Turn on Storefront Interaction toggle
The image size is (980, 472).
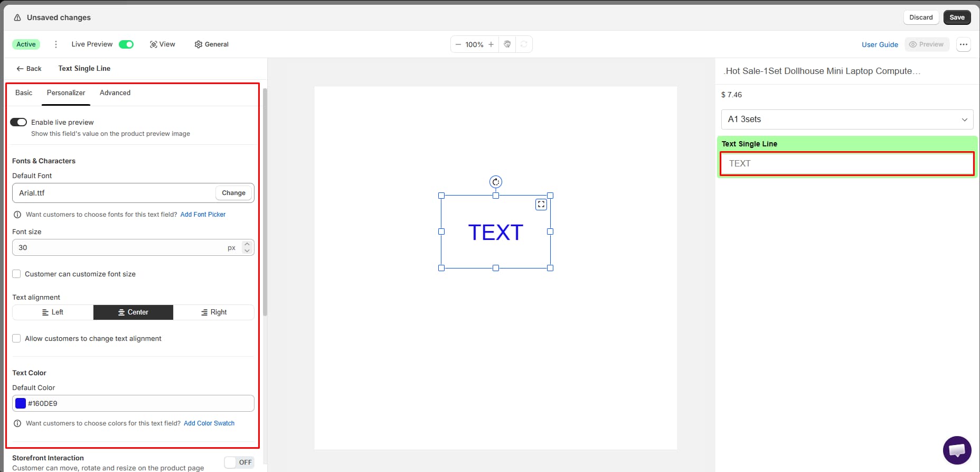coord(239,462)
